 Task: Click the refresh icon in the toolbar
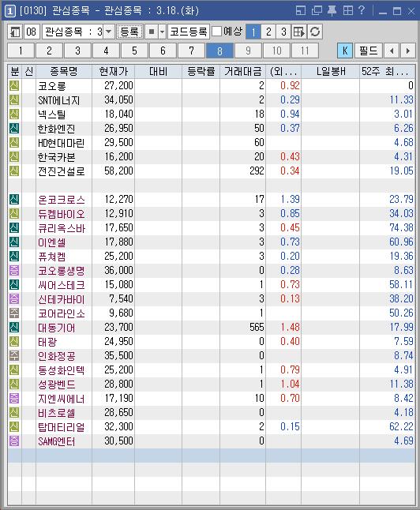(x=314, y=32)
